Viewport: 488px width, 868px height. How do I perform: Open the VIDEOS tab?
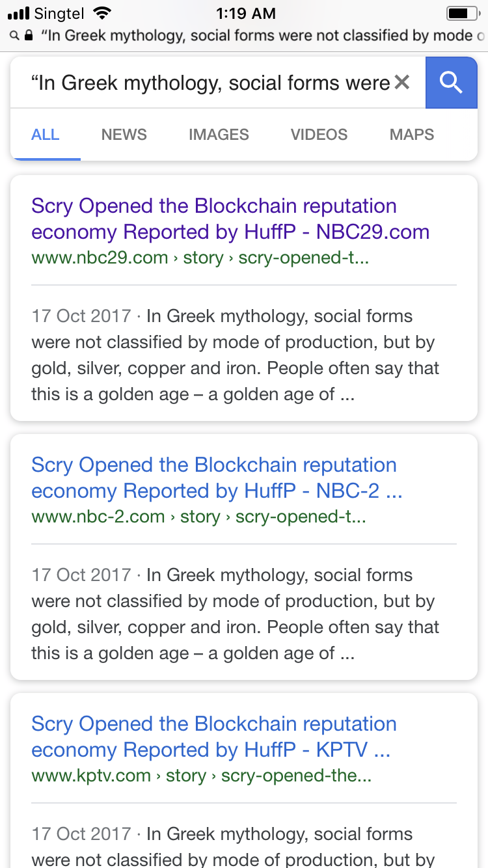[x=319, y=135]
